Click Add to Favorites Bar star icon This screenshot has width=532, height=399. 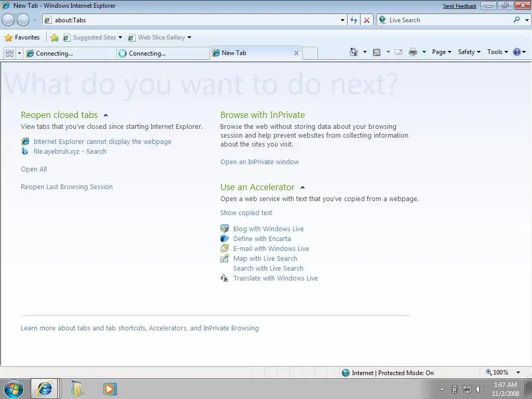pos(54,37)
